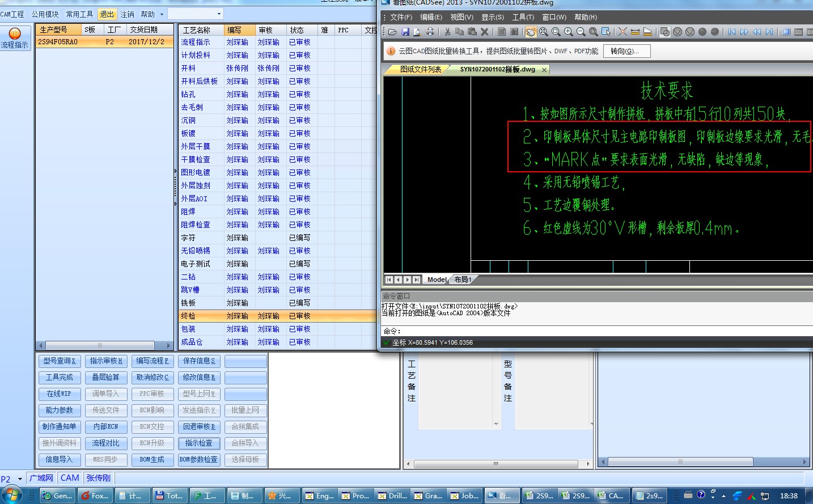This screenshot has width=813, height=504.
Task: Show hidden system tray icons arrow
Action: 723,495
